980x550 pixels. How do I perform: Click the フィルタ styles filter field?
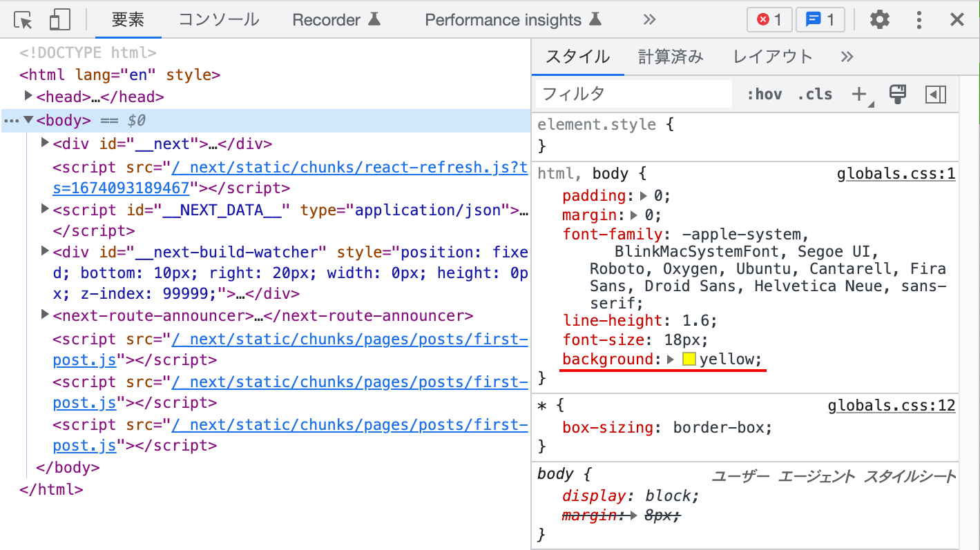(634, 94)
